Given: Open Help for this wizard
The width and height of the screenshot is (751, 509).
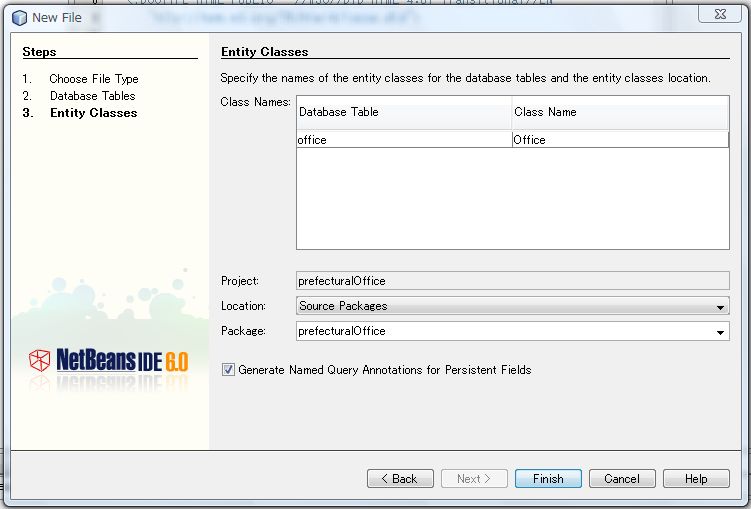Looking at the screenshot, I should pyautogui.click(x=696, y=479).
